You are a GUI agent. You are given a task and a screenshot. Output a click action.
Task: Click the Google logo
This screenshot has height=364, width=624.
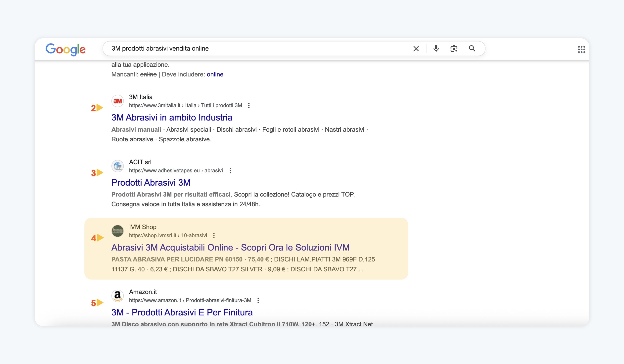pos(66,49)
